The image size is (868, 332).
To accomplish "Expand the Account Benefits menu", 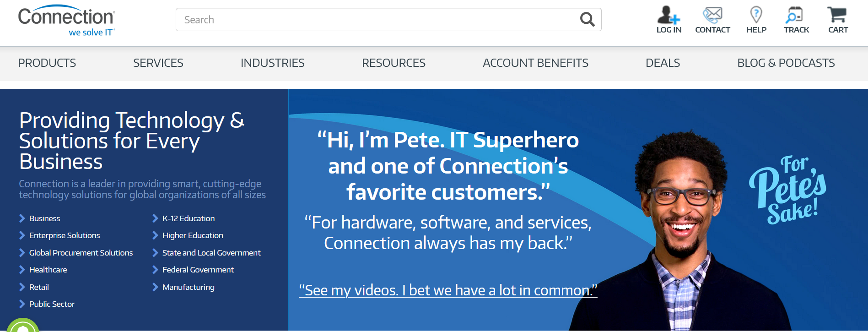I will pos(535,63).
